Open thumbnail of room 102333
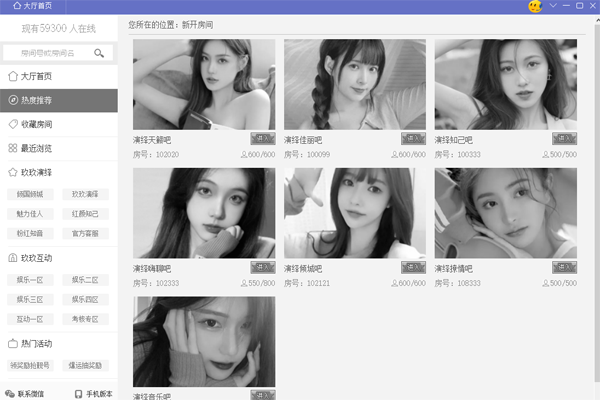The height and width of the screenshot is (400, 600). [204, 213]
